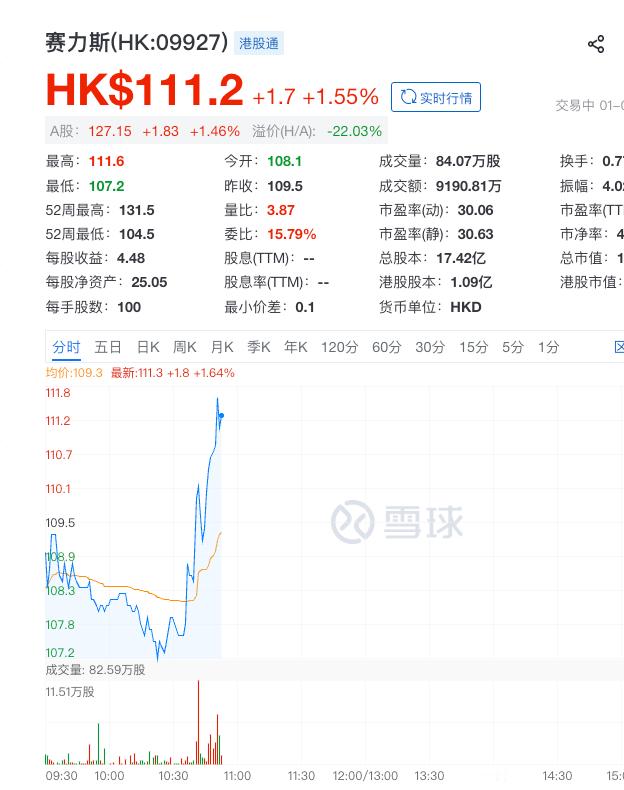The height and width of the screenshot is (790, 624).
Task: Click the HK$111.2 price
Action: 145,90
